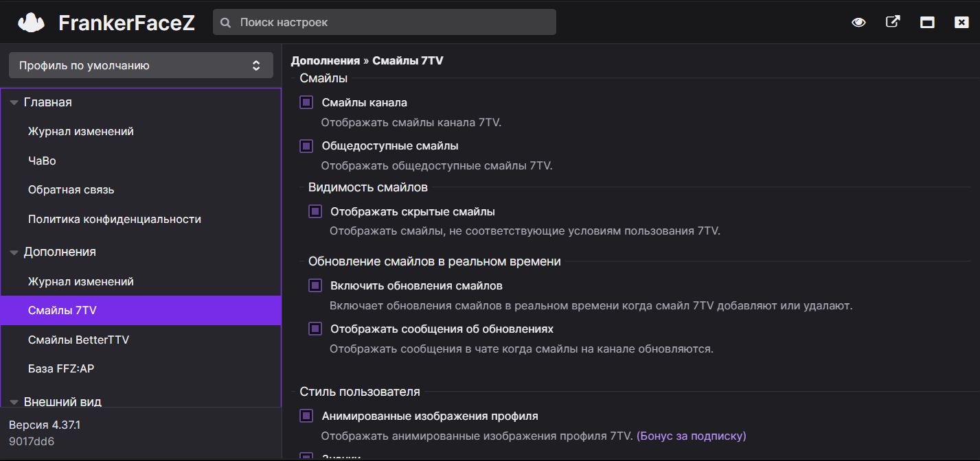Open Журнал изменений under Главная
Image resolution: width=980 pixels, height=461 pixels.
(80, 131)
